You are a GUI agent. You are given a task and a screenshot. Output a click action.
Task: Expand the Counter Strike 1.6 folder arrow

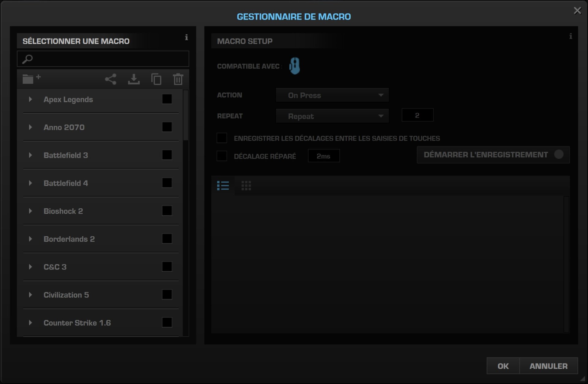(x=30, y=322)
